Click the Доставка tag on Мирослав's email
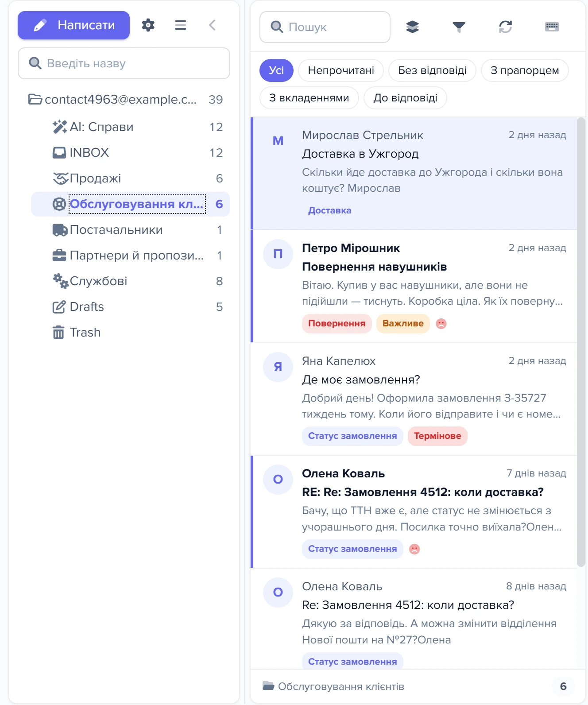This screenshot has height=705, width=588. tap(329, 211)
